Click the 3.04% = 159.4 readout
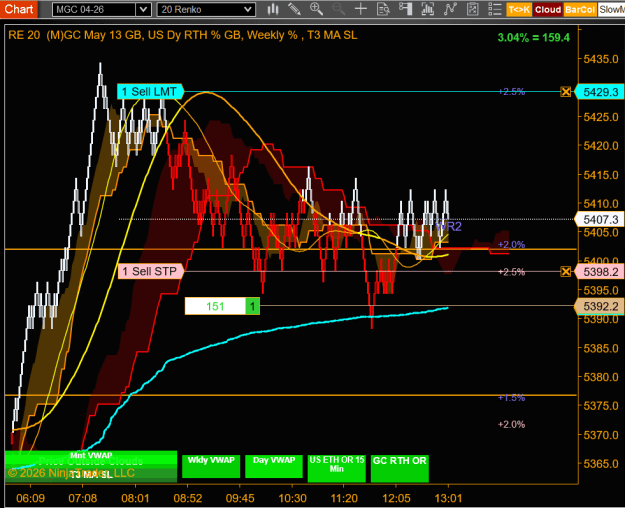This screenshot has height=508, width=625. 534,37
